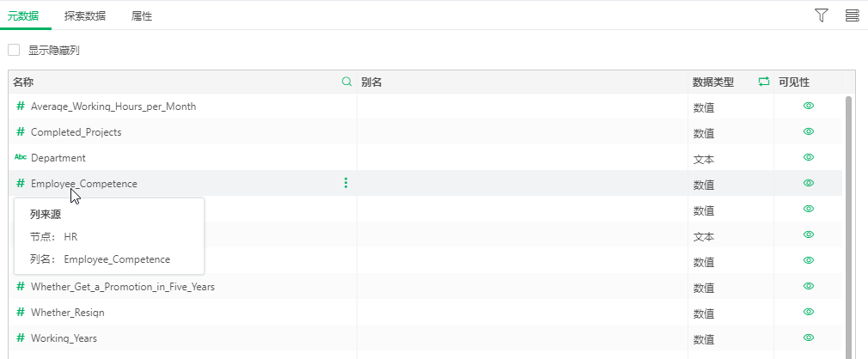Click the number icon beside Average_Working_Hours_per_Month
Image resolution: width=868 pixels, height=359 pixels.
[21, 106]
